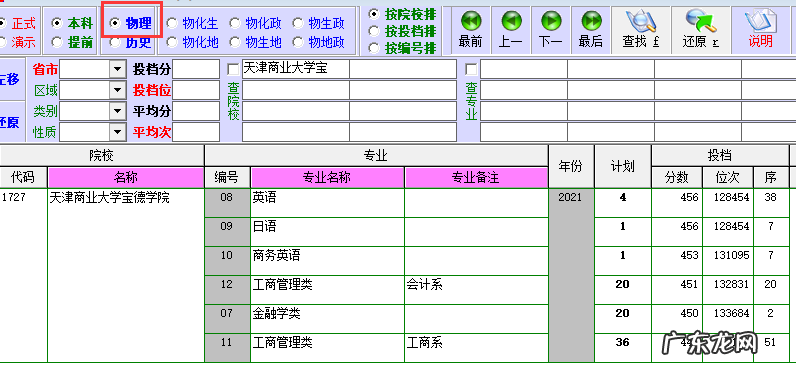796x372 pixels.
Task: Click the 年份 column header
Action: (x=571, y=166)
